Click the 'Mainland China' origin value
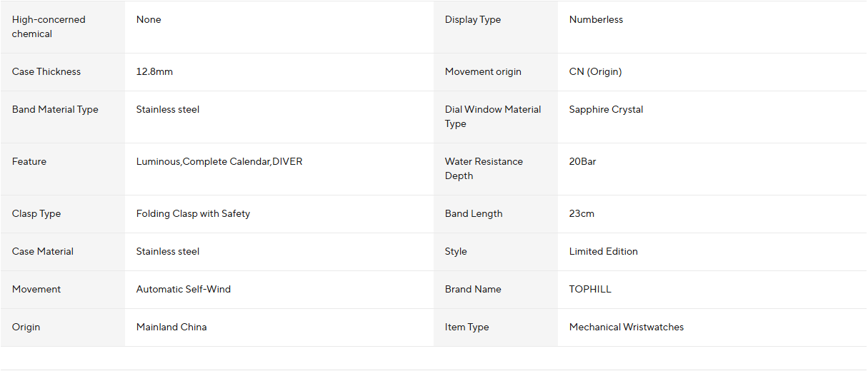 pyautogui.click(x=171, y=327)
